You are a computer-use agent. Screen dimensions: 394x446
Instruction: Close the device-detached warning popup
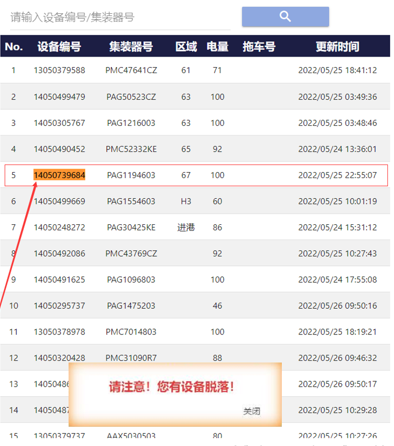[252, 411]
